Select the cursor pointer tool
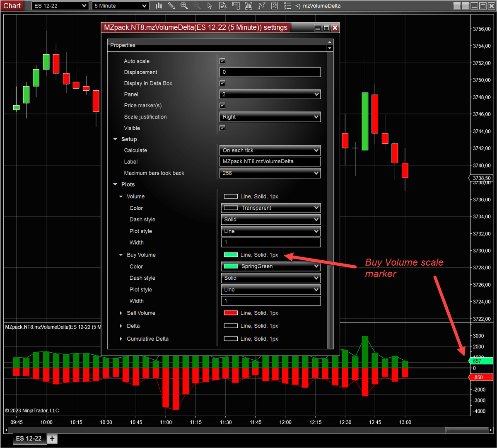This screenshot has width=497, height=448. pos(210,6)
